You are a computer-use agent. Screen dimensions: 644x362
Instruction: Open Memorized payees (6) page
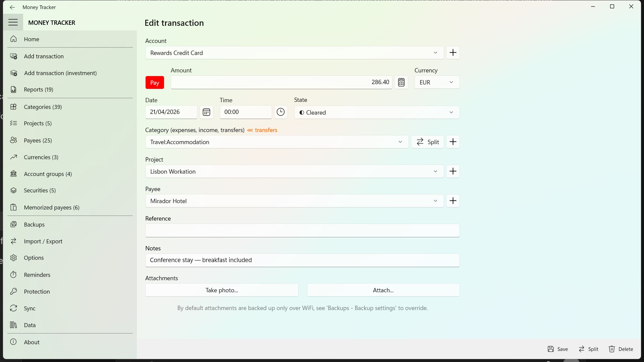70,207
